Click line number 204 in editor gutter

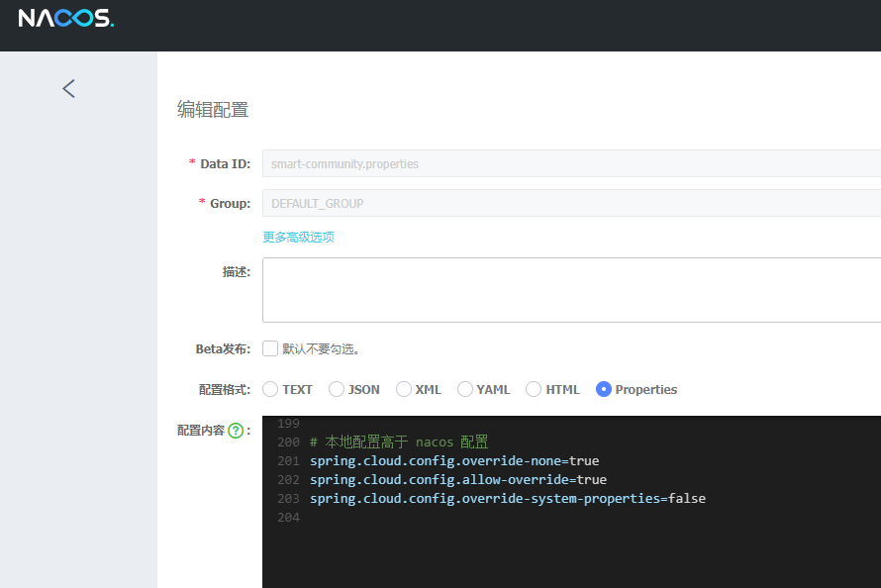(288, 518)
